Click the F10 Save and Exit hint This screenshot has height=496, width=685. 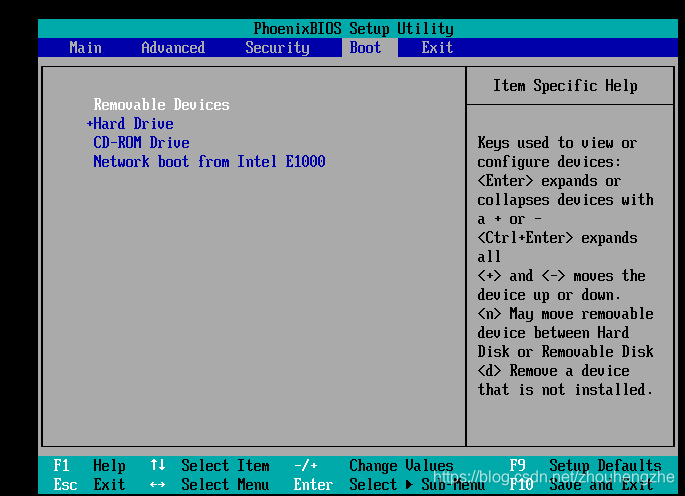pos(581,484)
